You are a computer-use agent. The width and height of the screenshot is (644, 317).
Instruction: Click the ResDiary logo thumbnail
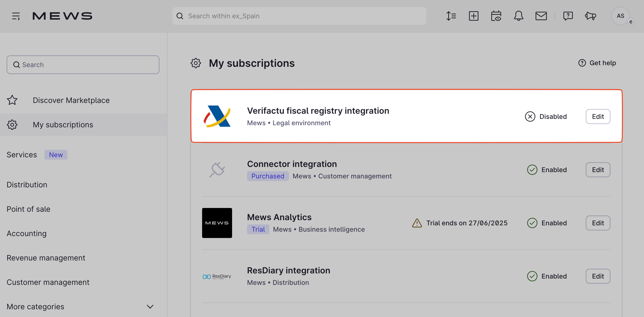(217, 276)
